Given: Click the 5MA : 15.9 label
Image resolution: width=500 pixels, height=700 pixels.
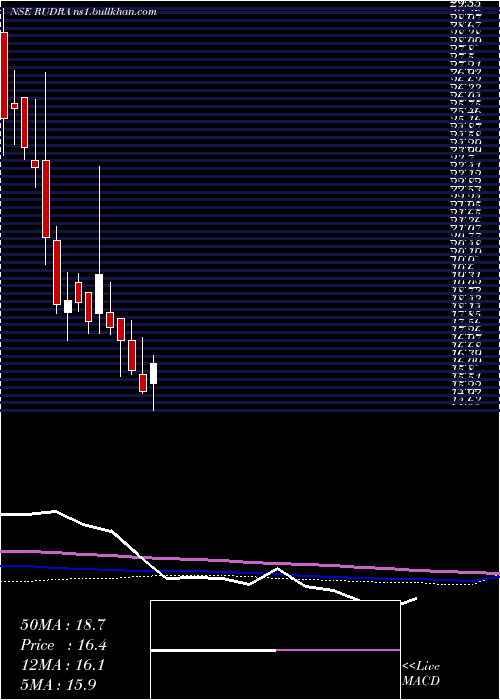Looking at the screenshot, I should [58, 684].
